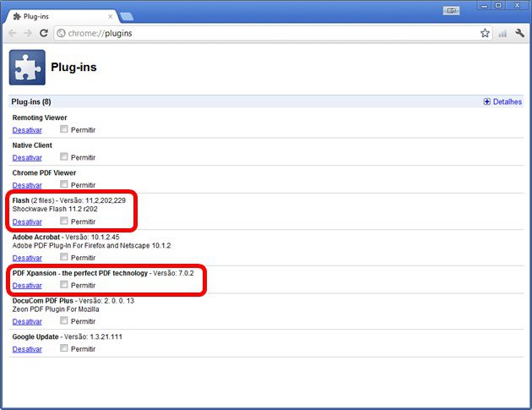Tick Permitir for Chrome PDF Viewer

(64, 184)
